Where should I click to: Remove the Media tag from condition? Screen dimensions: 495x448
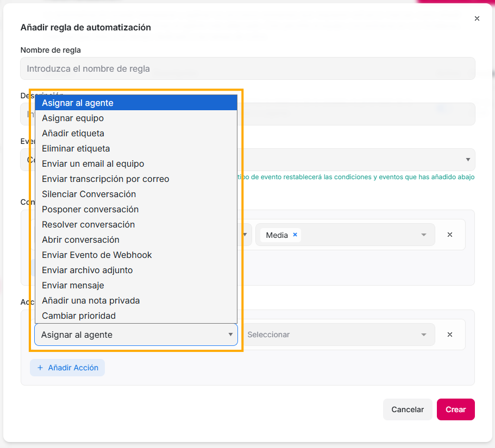295,235
